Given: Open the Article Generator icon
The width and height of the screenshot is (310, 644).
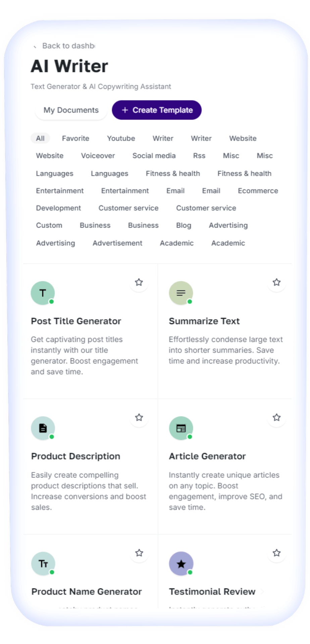Looking at the screenshot, I should click(x=181, y=428).
